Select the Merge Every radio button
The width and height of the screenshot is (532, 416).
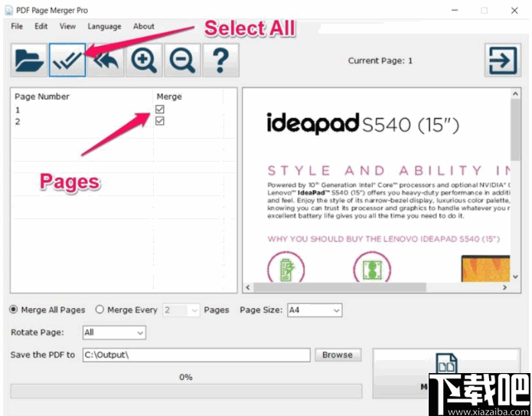(100, 310)
